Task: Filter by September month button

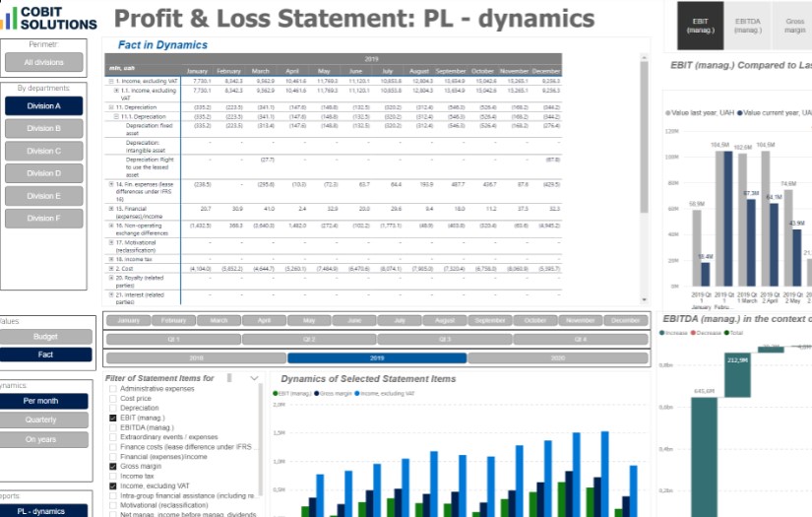Action: (x=490, y=321)
